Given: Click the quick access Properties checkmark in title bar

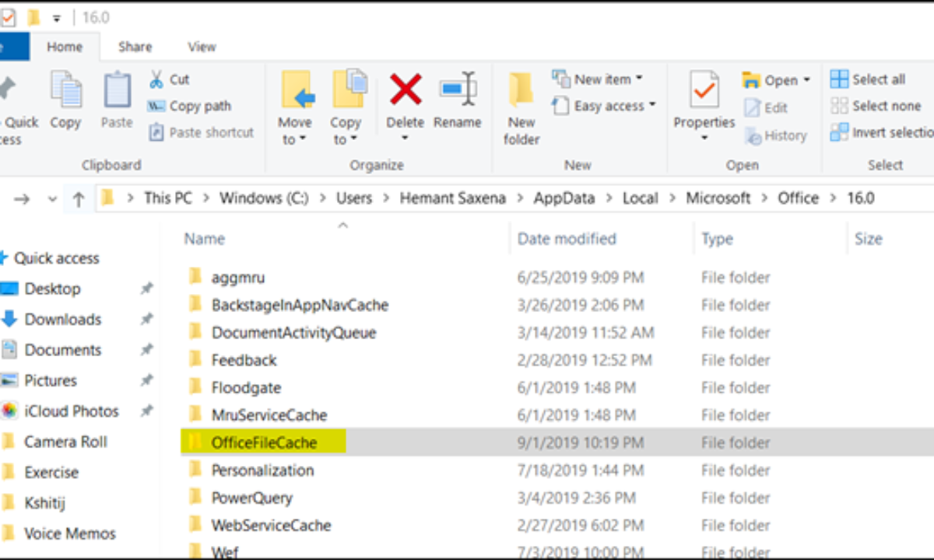Looking at the screenshot, I should tap(7, 17).
